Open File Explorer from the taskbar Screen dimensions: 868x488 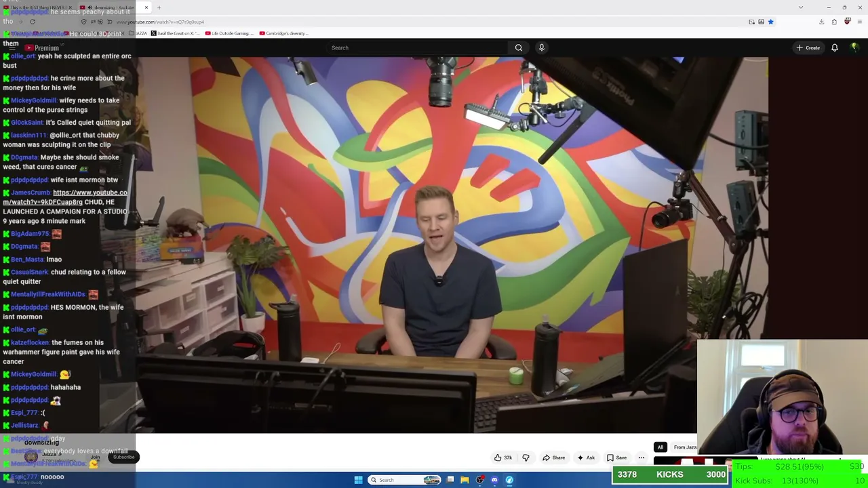tap(465, 480)
